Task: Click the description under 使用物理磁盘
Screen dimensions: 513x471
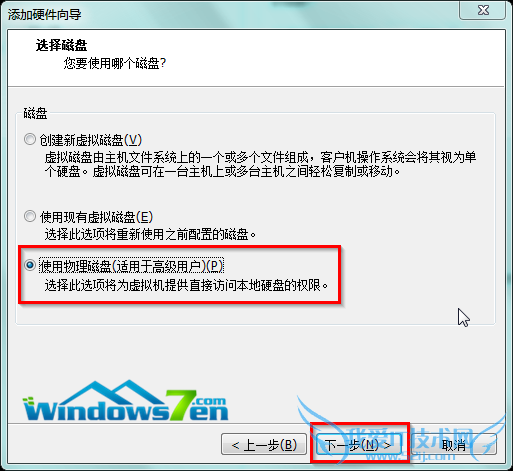Action: click(x=187, y=285)
